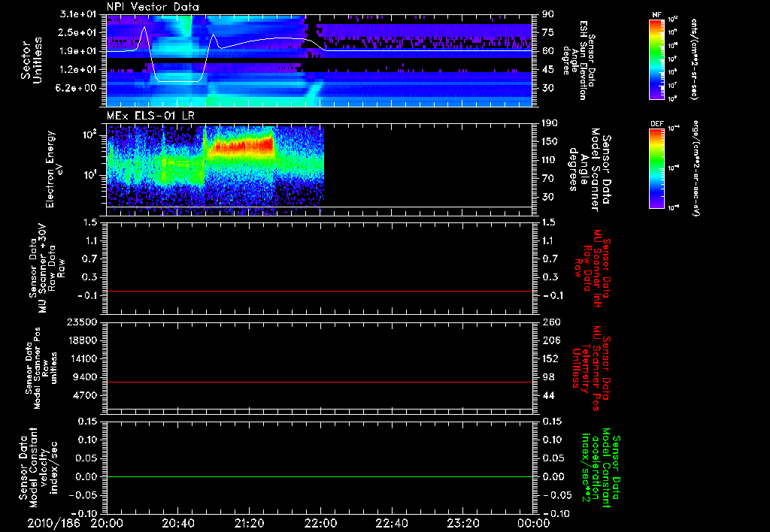Click the 206 telemetry tick label

click(550, 340)
